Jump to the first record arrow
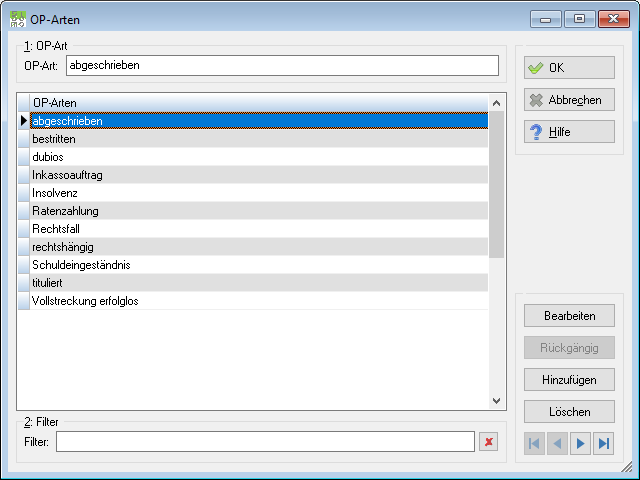 point(534,443)
